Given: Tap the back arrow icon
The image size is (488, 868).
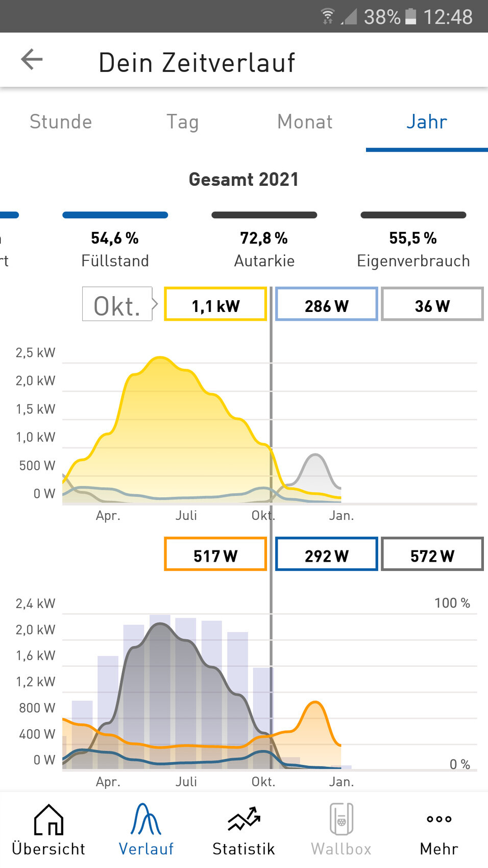Looking at the screenshot, I should click(x=32, y=60).
